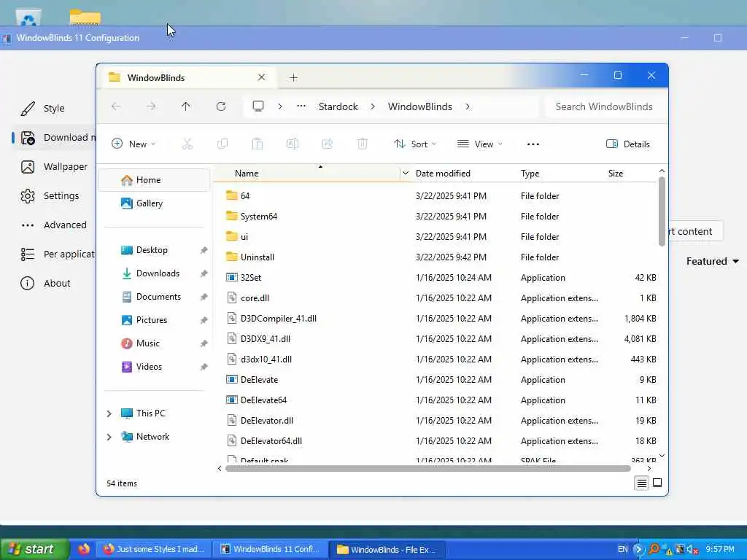
Task: Expand chevron after WindowBlinds in breadcrumb
Action: 468,106
